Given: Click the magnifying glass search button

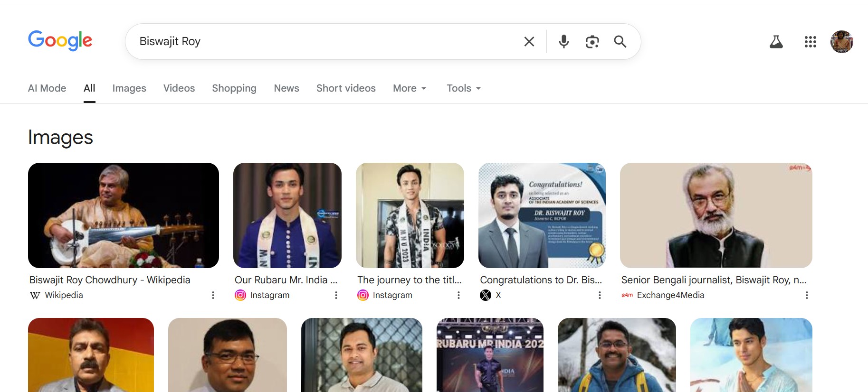Looking at the screenshot, I should 620,42.
